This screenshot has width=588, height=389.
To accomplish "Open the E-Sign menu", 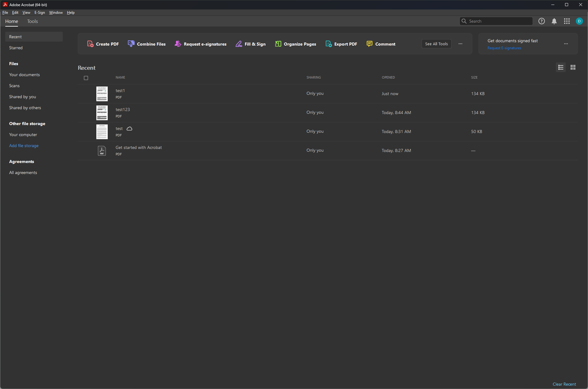I will 39,13.
